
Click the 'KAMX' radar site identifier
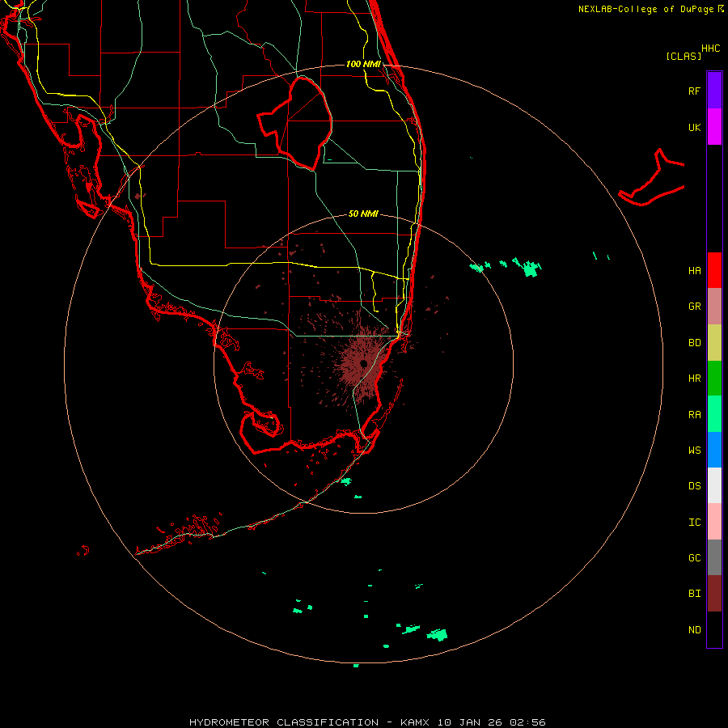(x=415, y=722)
